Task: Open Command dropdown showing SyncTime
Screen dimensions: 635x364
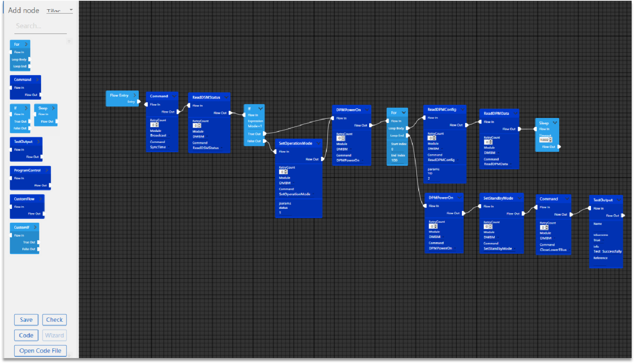Action: [x=159, y=147]
